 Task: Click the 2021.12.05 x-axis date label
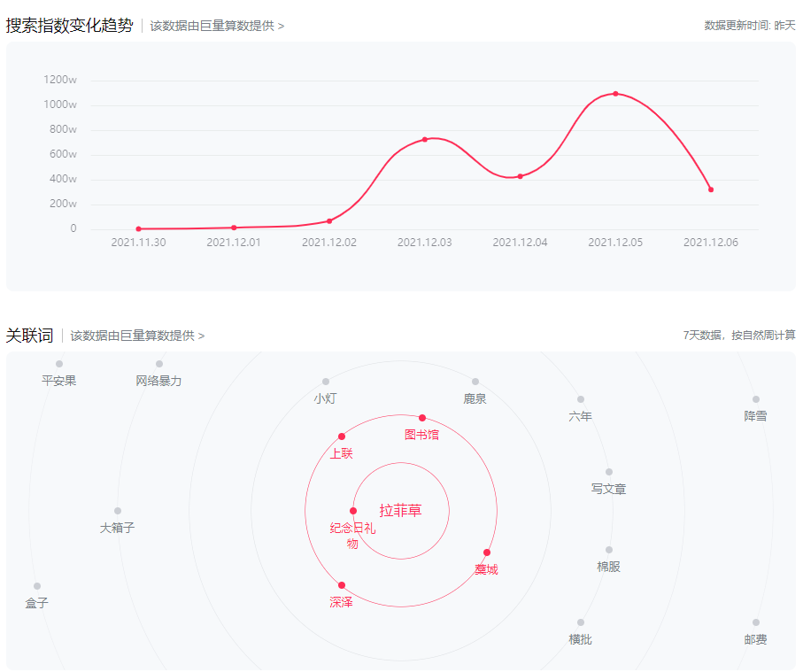pyautogui.click(x=615, y=243)
